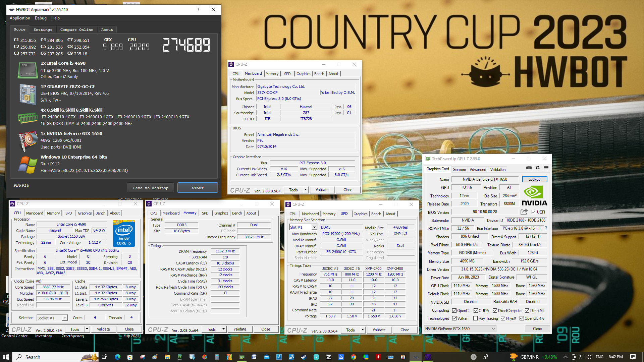644x362 pixels.
Task: Click the Bus Interface question mark icon
Action: click(x=546, y=228)
